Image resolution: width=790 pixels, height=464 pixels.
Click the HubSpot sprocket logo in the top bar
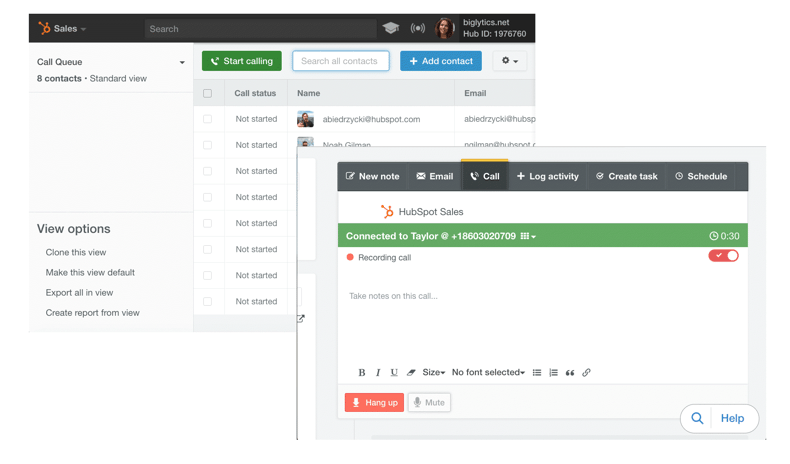(x=44, y=28)
